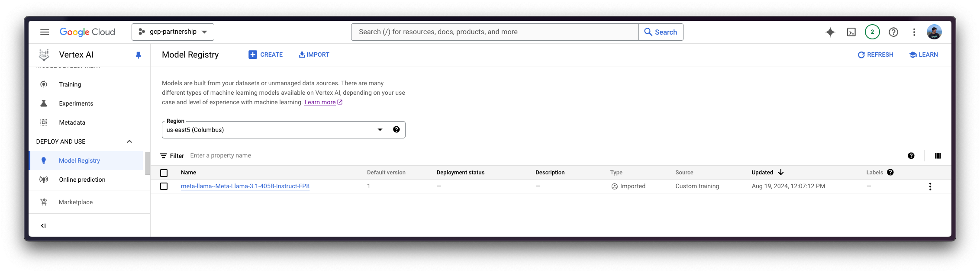Click the Name column header
Screen dimensions: 980x273
[189, 173]
